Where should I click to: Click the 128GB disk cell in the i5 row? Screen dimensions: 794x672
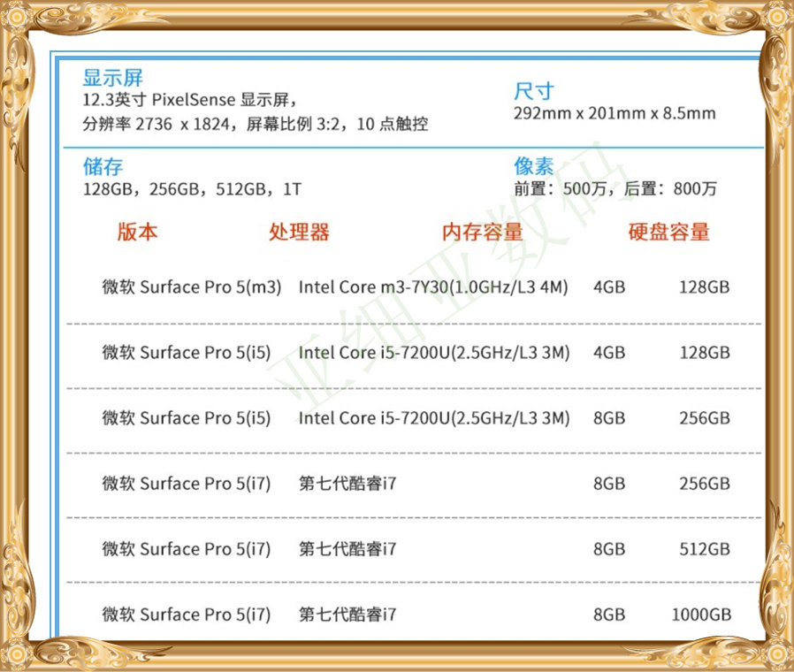click(x=705, y=353)
